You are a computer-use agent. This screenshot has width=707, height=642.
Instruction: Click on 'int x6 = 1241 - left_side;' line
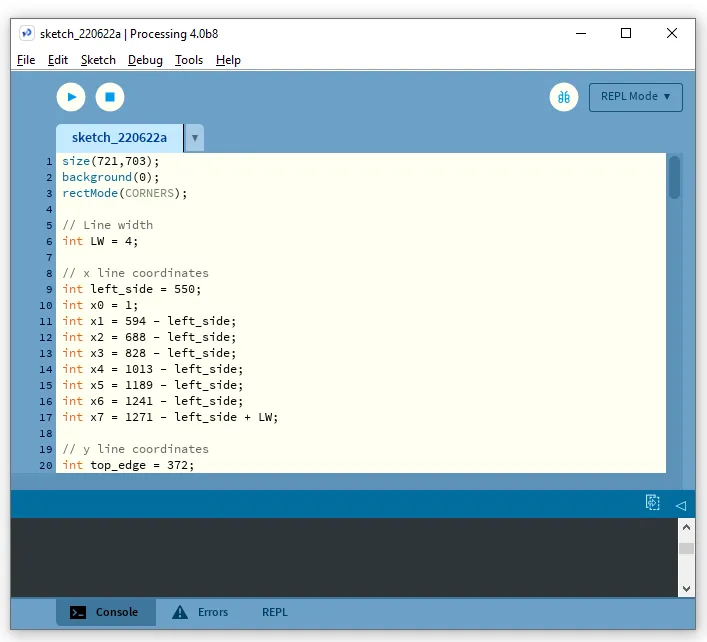coord(153,401)
